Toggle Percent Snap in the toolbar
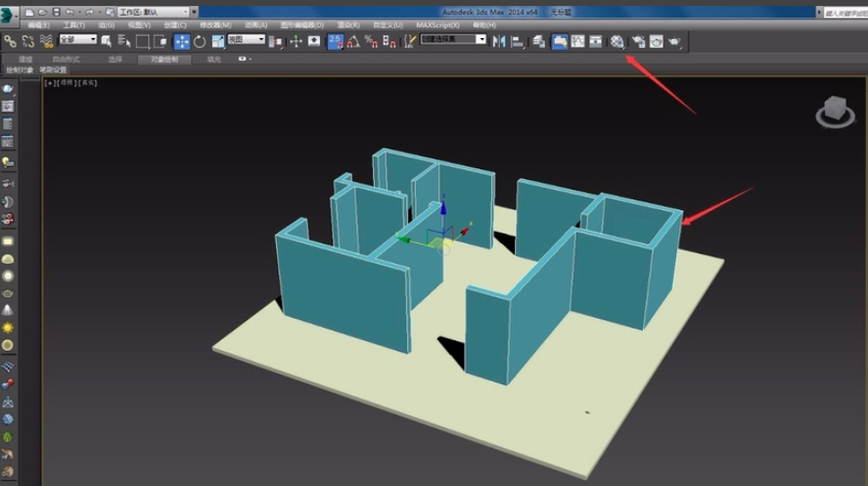Screen dimensions: 868x486 coord(371,41)
